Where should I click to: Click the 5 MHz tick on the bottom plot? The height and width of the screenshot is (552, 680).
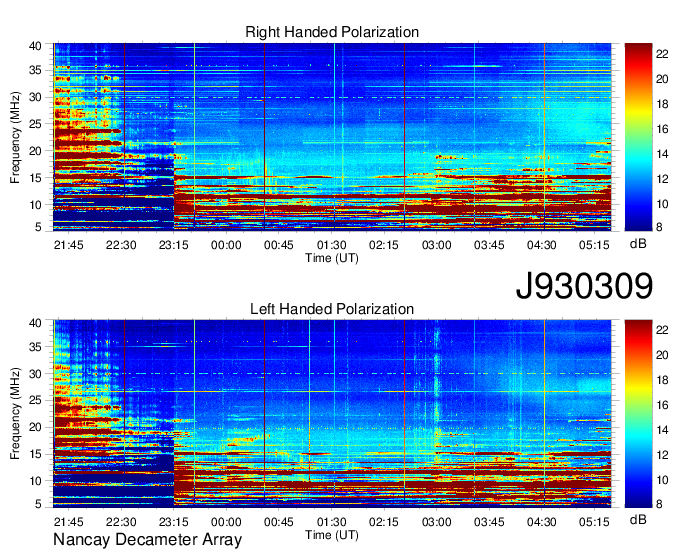pyautogui.click(x=38, y=504)
